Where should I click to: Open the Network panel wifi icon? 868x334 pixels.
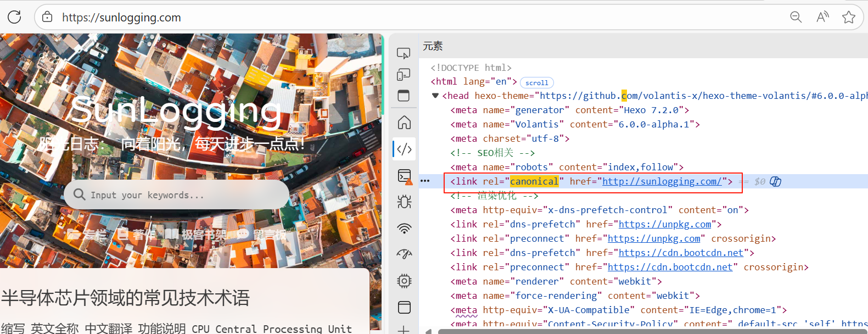point(404,229)
